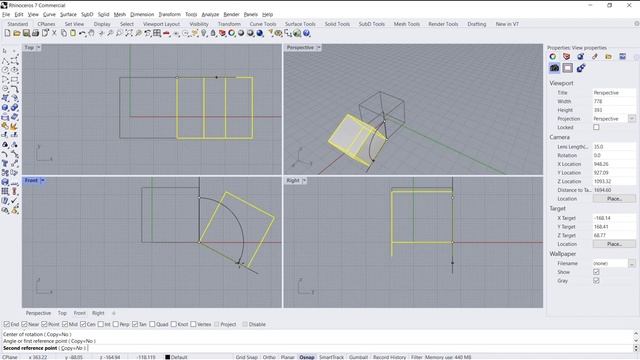Click the Copy icon in toolbar
This screenshot has width=640, height=360.
64,33
